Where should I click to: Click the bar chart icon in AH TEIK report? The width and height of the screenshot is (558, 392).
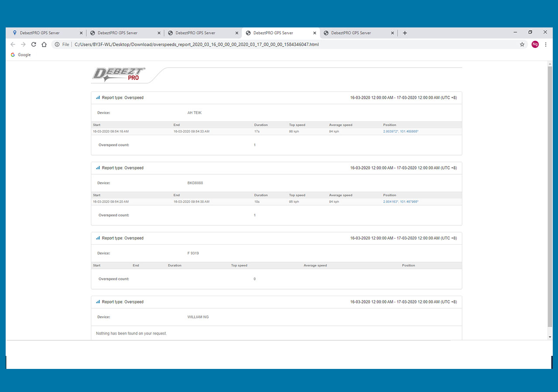click(98, 98)
